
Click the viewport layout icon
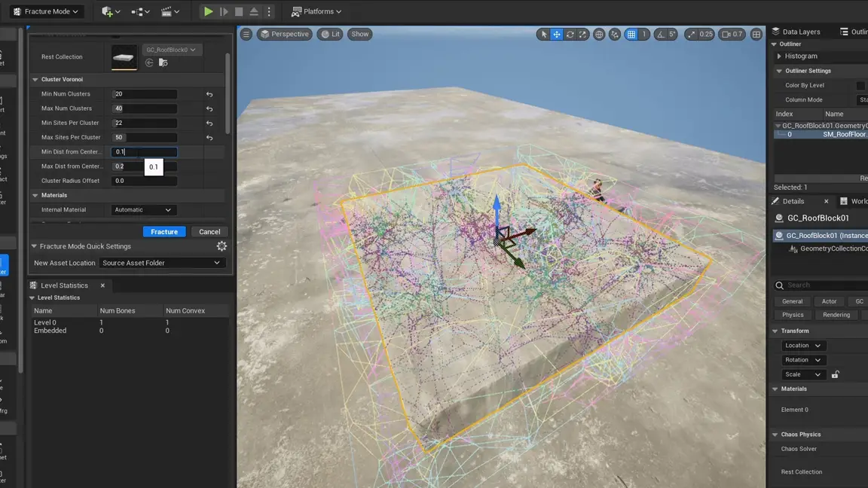(x=756, y=35)
